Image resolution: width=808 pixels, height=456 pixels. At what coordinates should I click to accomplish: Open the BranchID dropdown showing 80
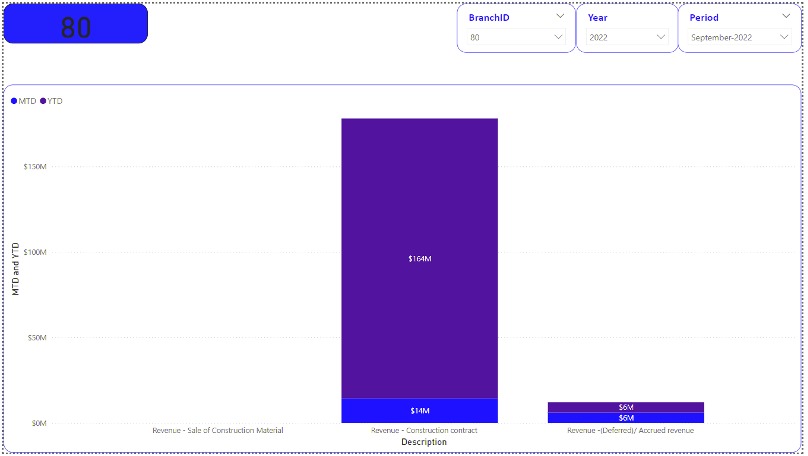click(516, 37)
